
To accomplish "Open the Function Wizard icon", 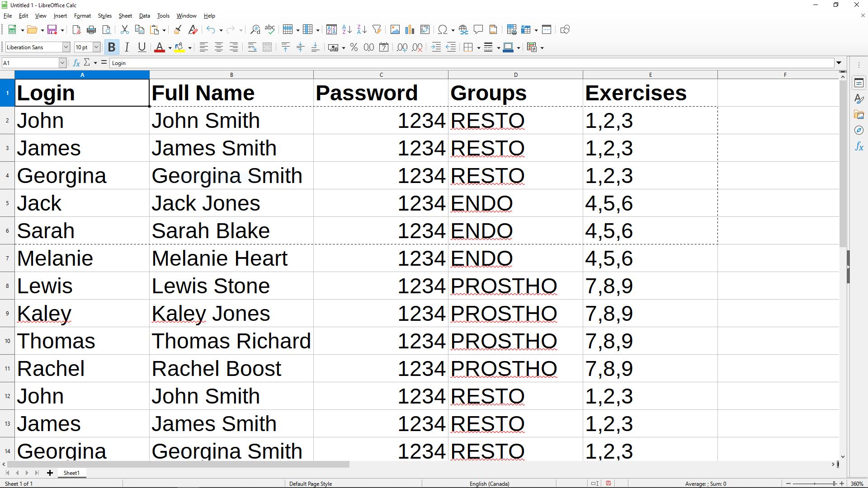I will pyautogui.click(x=76, y=63).
